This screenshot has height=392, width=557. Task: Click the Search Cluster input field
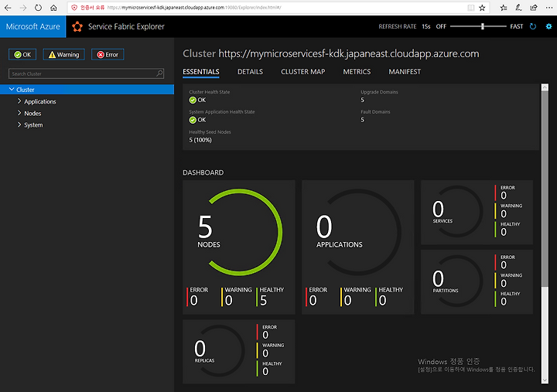coord(87,73)
